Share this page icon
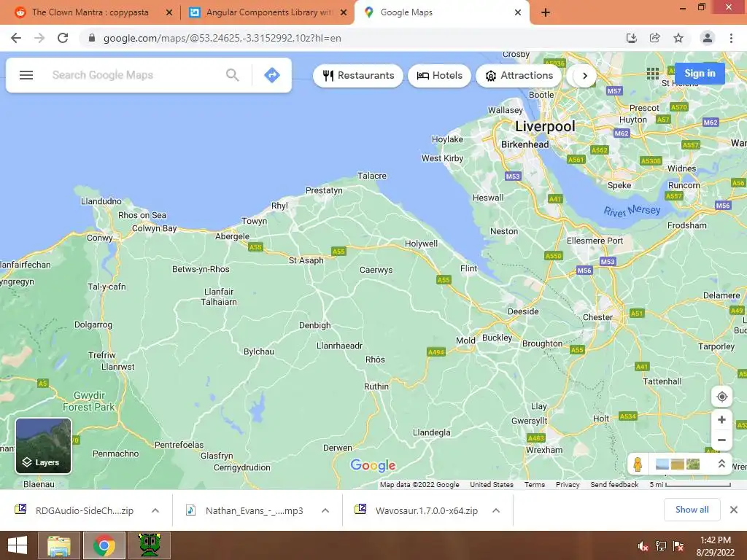This screenshot has height=560, width=747. (654, 38)
